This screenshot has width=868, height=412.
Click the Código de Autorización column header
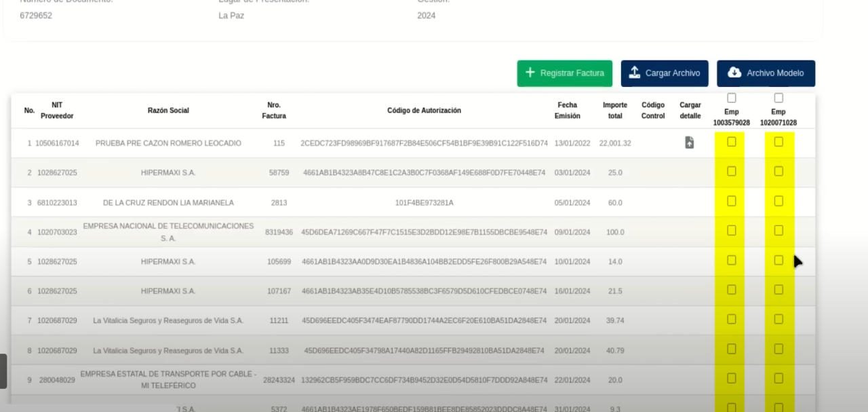pyautogui.click(x=424, y=111)
